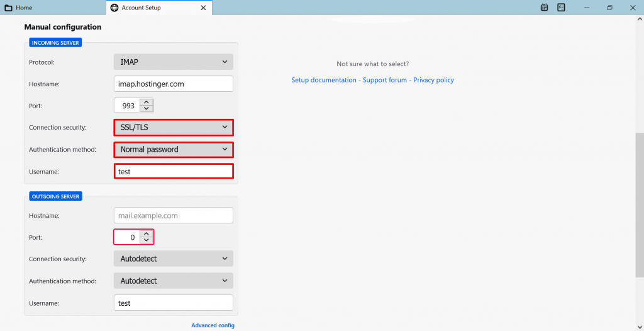The height and width of the screenshot is (331, 644).
Task: Click the incoming port down arrow
Action: [147, 109]
